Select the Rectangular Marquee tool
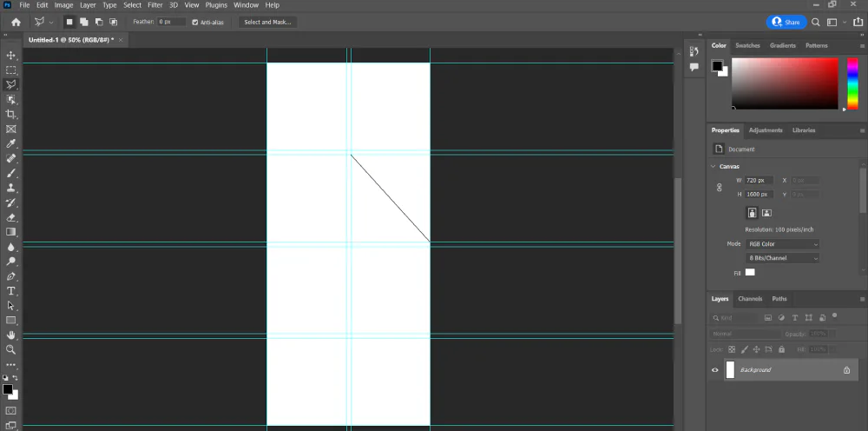Image resolution: width=868 pixels, height=431 pixels. pos(11,70)
